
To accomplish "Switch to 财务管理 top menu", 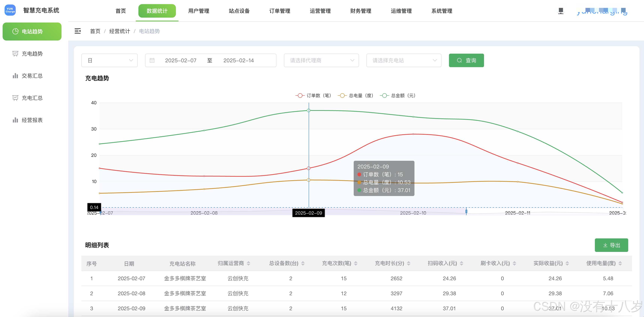I will tap(360, 11).
